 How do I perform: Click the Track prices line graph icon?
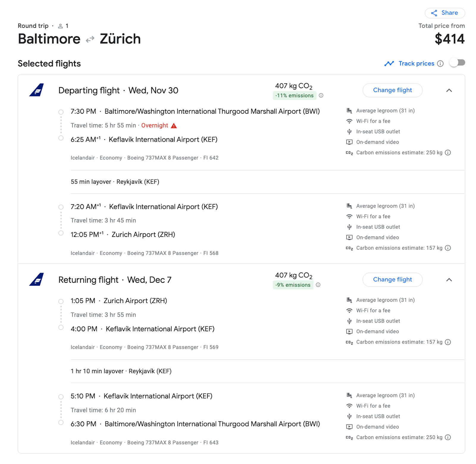tap(389, 63)
